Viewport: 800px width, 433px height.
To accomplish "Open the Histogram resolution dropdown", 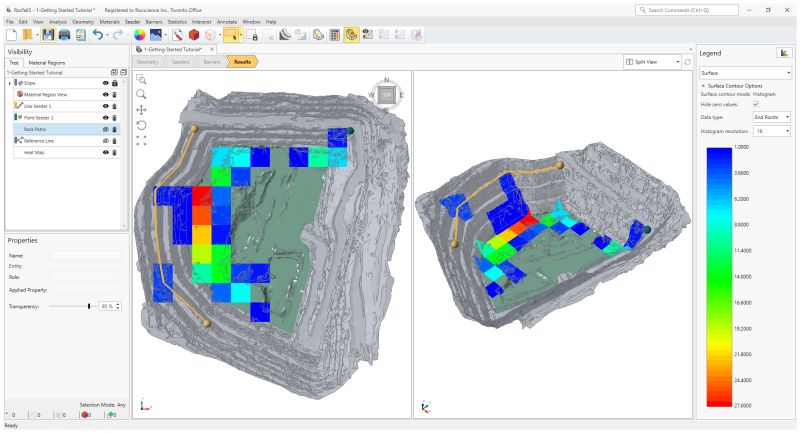I will click(772, 131).
